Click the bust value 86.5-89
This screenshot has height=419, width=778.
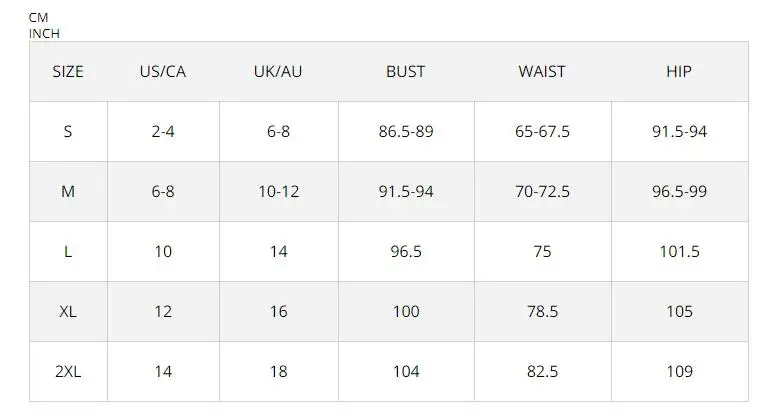coord(406,132)
